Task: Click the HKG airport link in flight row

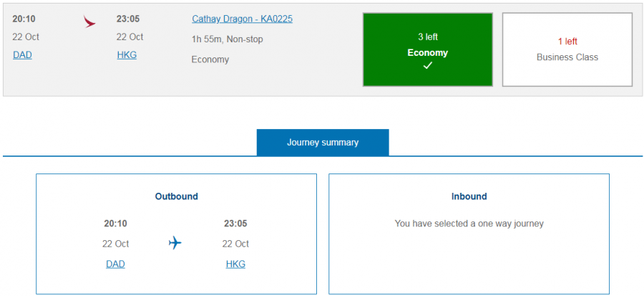Action: [x=127, y=54]
